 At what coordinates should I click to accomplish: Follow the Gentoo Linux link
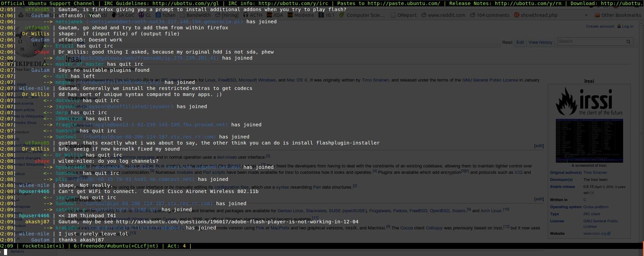(290, 211)
